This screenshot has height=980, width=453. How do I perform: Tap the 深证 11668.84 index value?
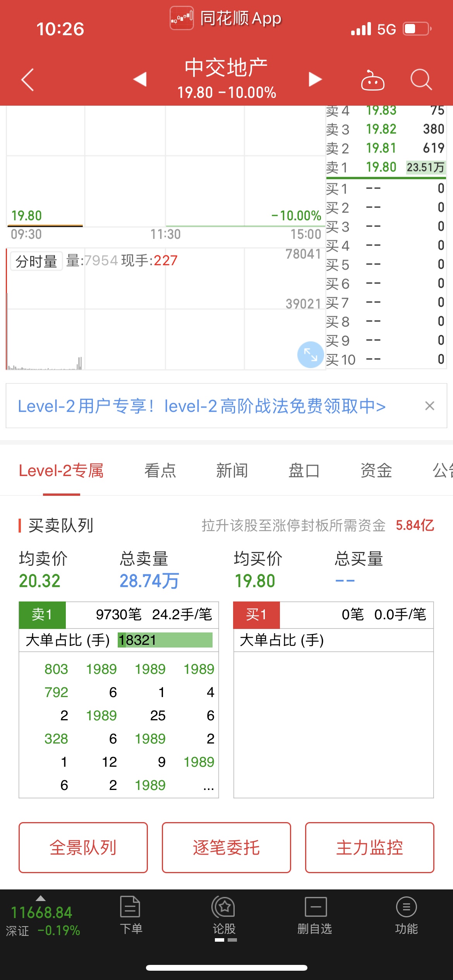coord(41,913)
